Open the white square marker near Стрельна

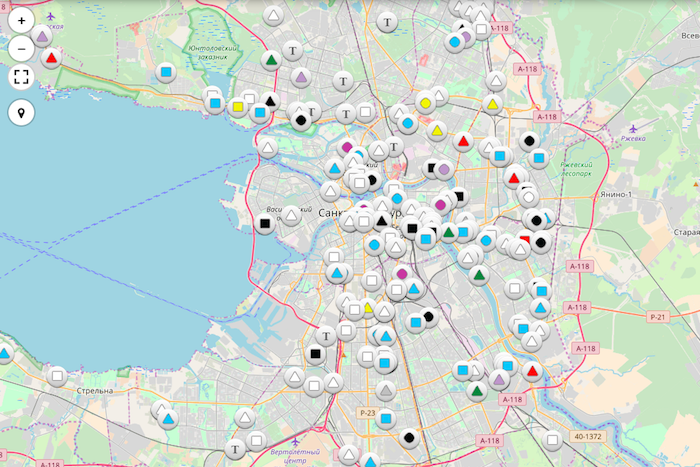[58, 376]
